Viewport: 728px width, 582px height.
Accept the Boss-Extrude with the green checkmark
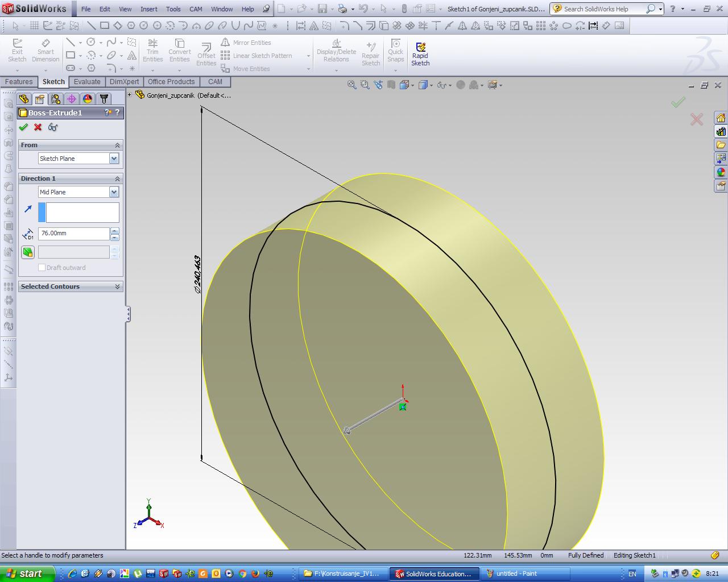tap(23, 127)
